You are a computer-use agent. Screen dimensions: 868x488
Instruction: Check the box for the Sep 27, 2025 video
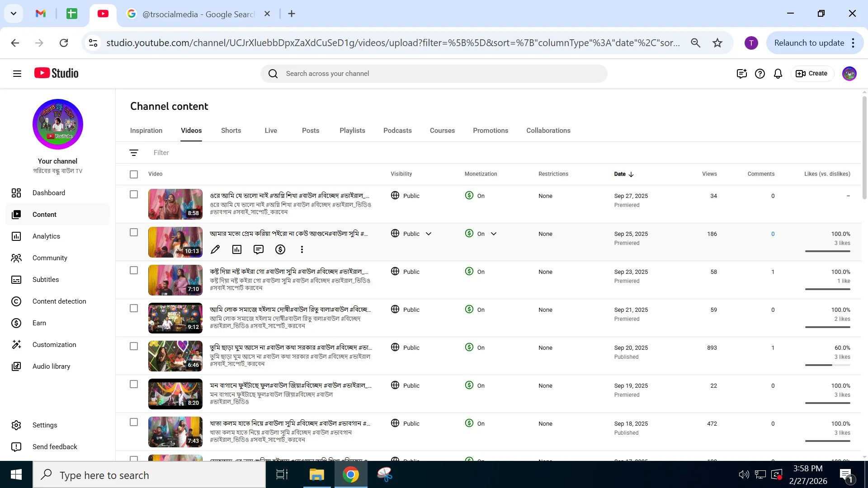click(x=134, y=194)
